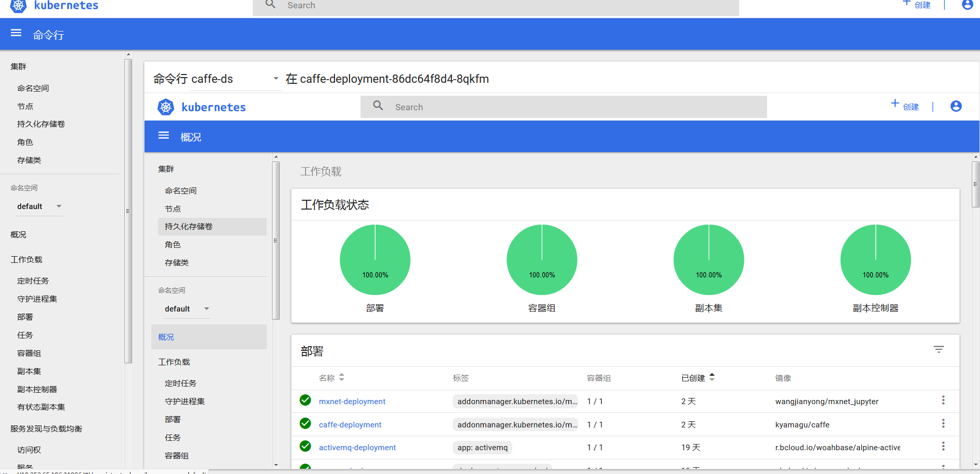Click the '19 天' created time cell
Image resolution: width=980 pixels, height=474 pixels.
click(690, 448)
